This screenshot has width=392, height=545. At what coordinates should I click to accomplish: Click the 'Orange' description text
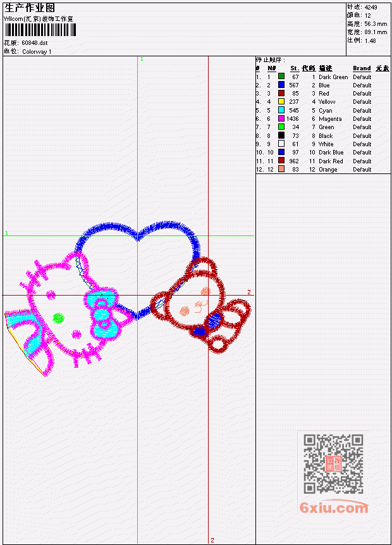(328, 170)
